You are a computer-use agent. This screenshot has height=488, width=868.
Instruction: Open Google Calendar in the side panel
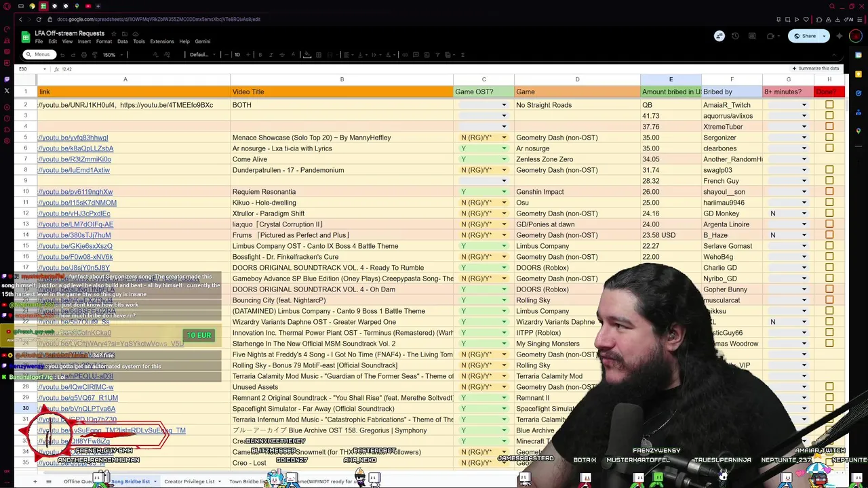859,55
